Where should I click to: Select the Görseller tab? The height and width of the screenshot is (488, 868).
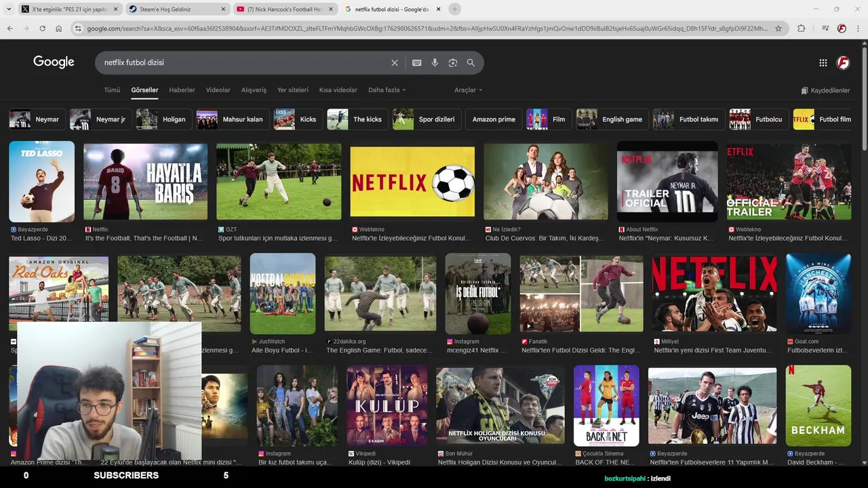click(x=144, y=90)
